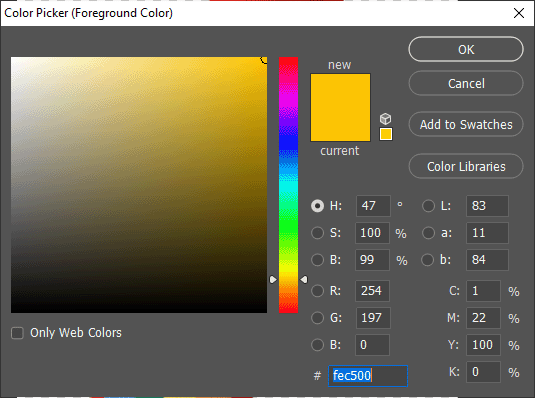
Task: Select the G green radio button
Action: [317, 318]
